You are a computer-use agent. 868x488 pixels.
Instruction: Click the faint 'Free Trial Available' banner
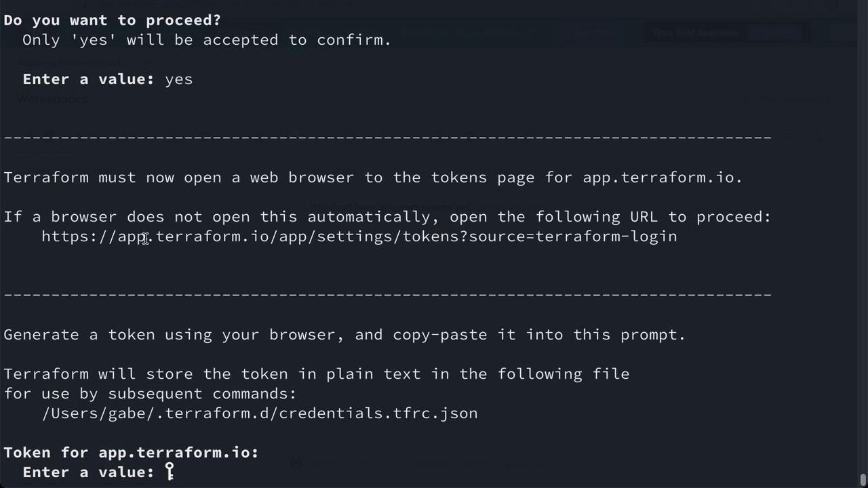coord(694,33)
